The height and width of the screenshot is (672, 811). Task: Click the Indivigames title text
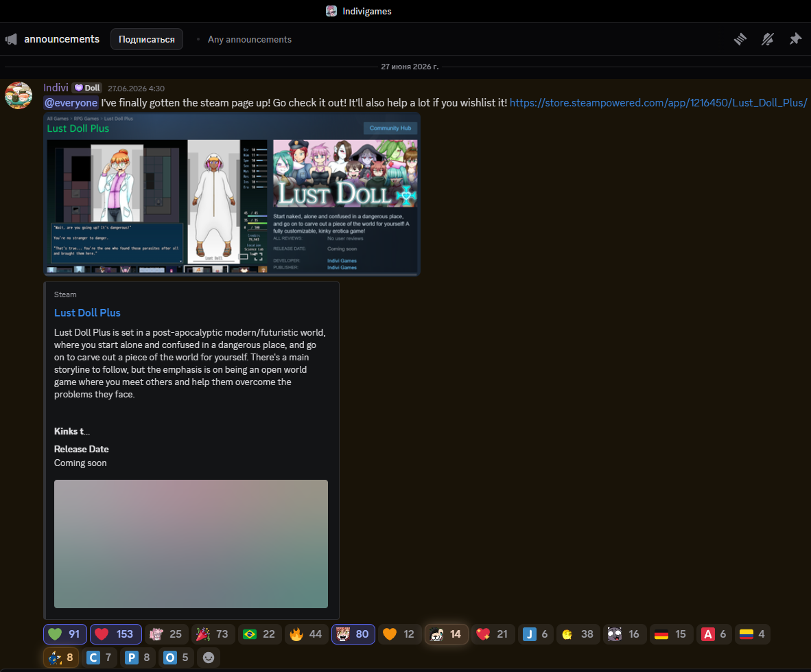(366, 12)
